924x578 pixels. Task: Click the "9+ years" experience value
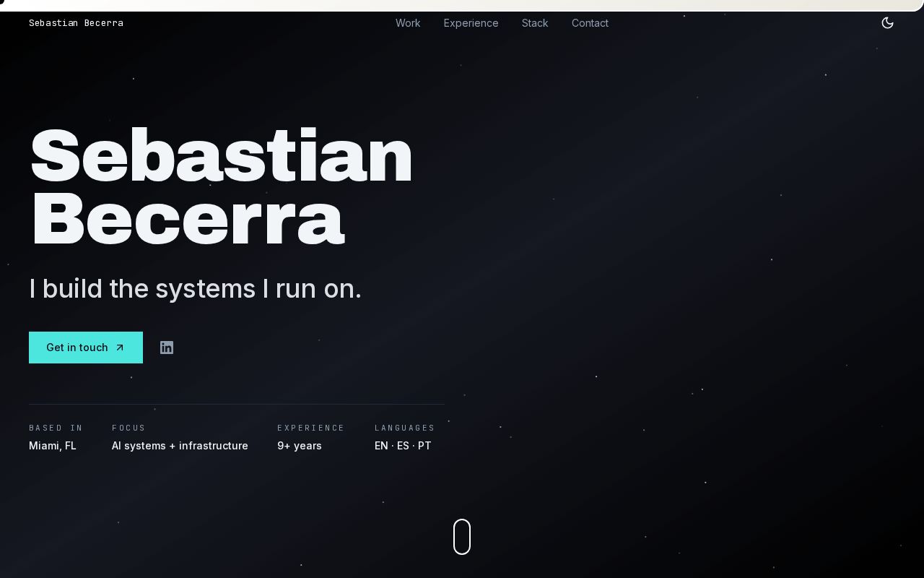pyautogui.click(x=300, y=446)
